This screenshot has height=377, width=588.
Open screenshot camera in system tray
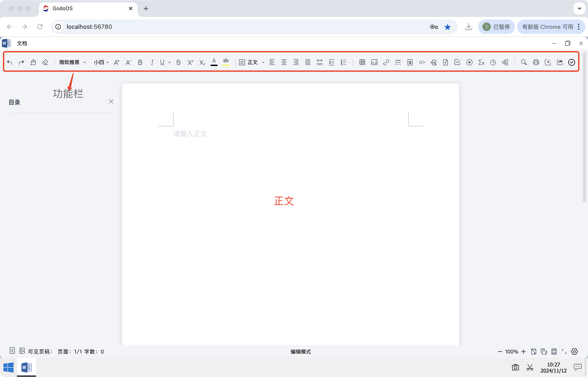point(515,367)
